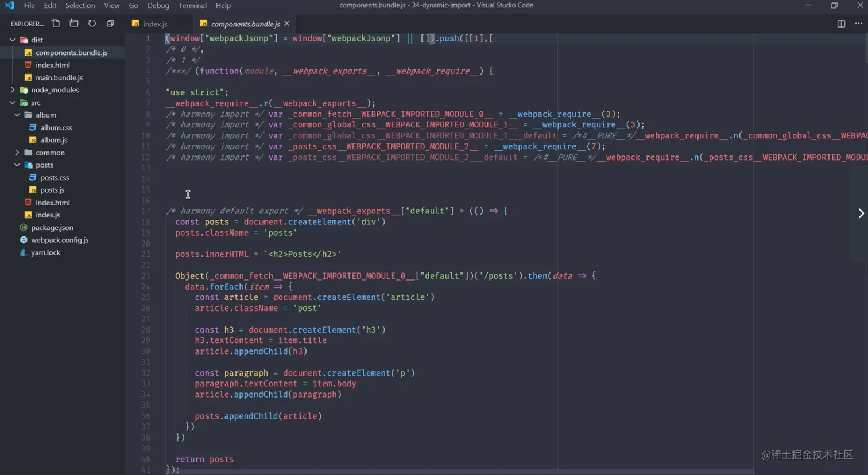
Task: Collapse all folders in Explorer
Action: tap(110, 24)
